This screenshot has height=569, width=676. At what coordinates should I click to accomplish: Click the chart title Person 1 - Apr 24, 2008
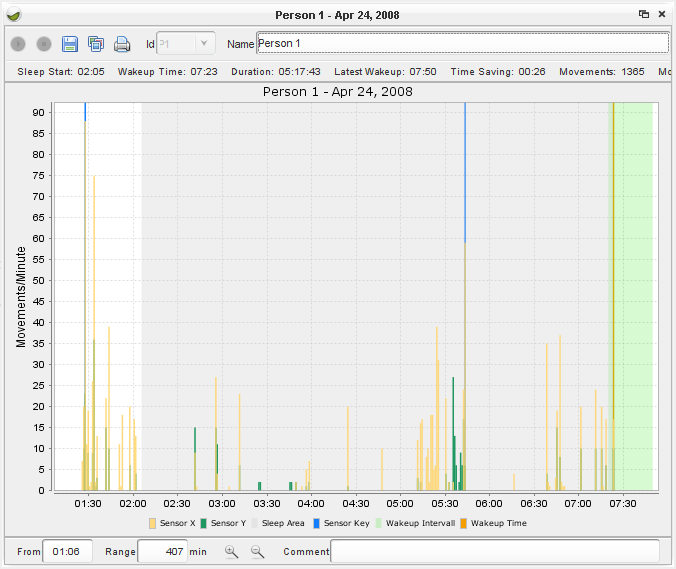click(x=338, y=91)
